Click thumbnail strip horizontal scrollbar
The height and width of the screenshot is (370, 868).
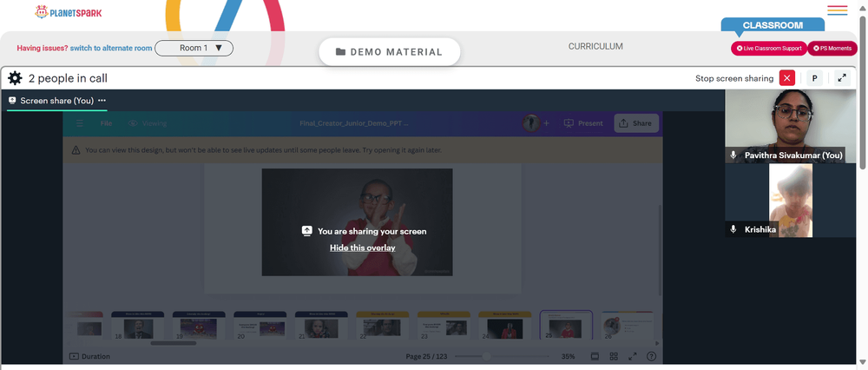pos(174,343)
